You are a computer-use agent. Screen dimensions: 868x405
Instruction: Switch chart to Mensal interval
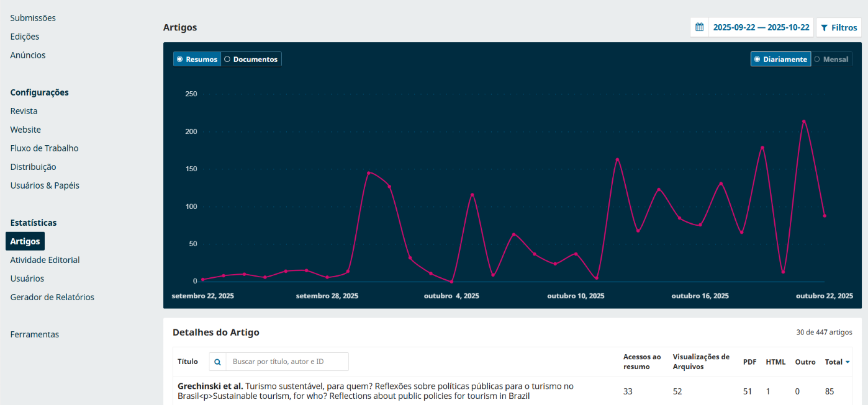[x=831, y=59]
